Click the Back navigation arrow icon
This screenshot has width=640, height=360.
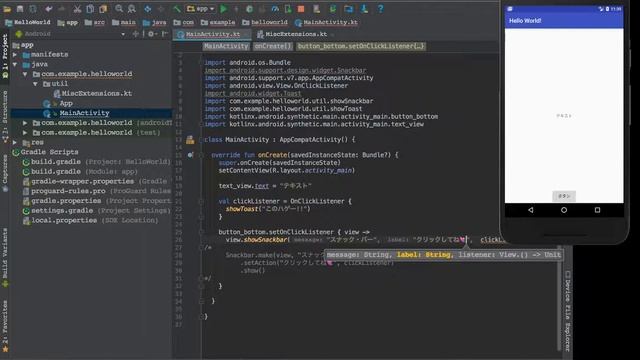tap(148, 9)
